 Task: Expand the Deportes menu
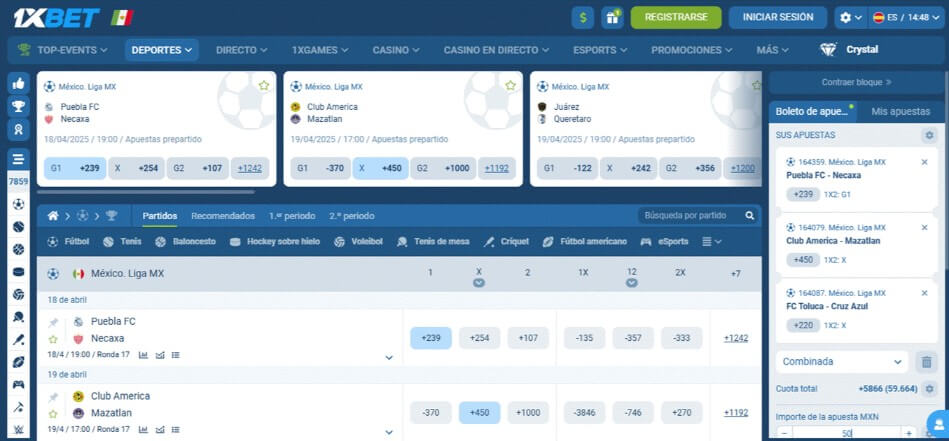162,50
